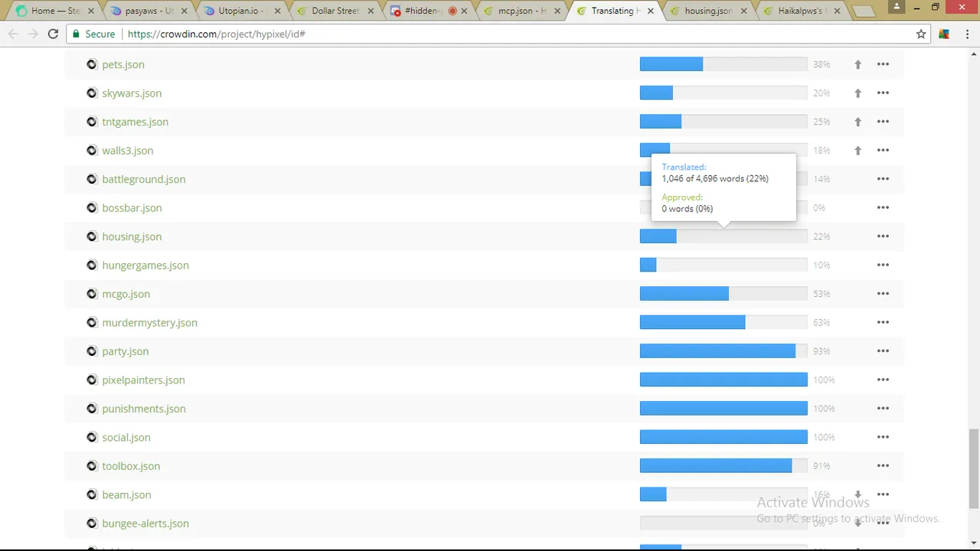Click the vertical page scrollbar thumb
Screen dimensions: 980x551
click(x=973, y=468)
